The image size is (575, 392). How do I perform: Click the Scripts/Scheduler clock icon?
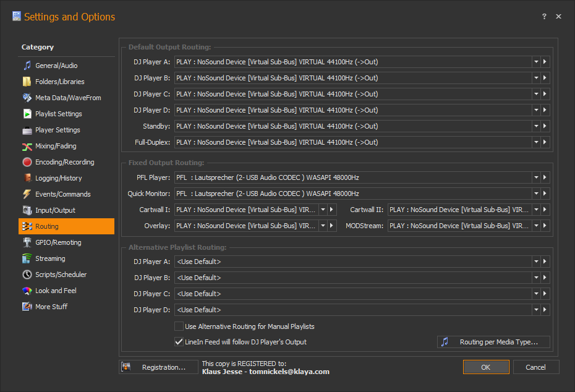point(27,275)
